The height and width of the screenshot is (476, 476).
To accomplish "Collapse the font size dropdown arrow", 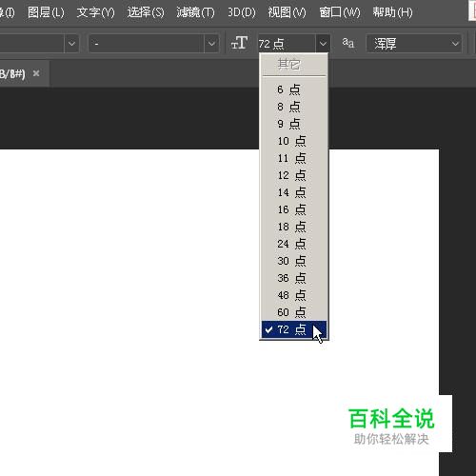I will coord(323,43).
